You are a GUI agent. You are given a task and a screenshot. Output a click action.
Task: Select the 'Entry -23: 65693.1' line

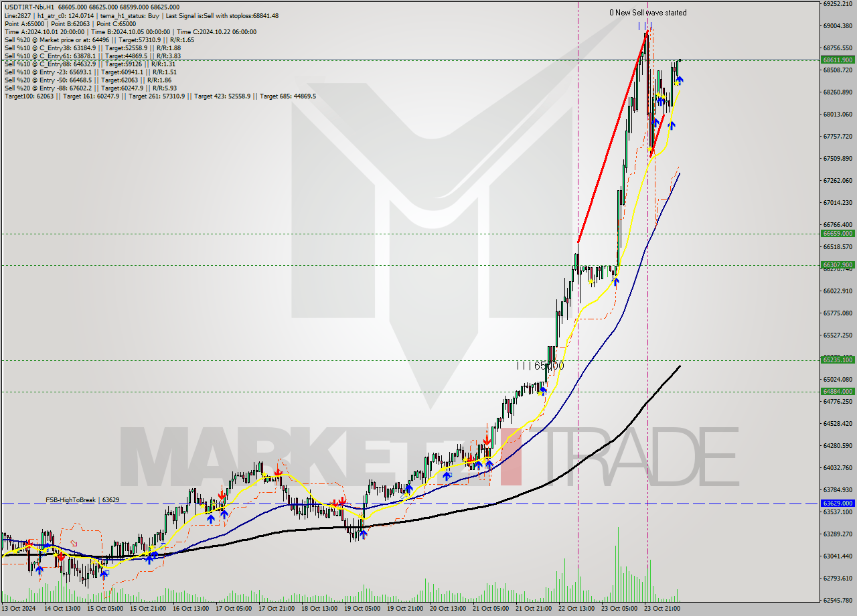tap(90, 72)
